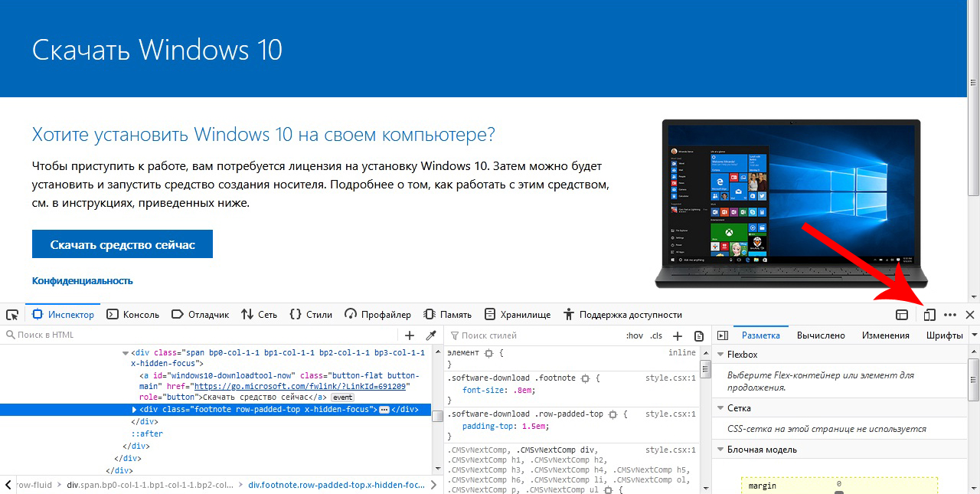
Task: Toggle the three-pane inspector view
Action: pos(722,335)
